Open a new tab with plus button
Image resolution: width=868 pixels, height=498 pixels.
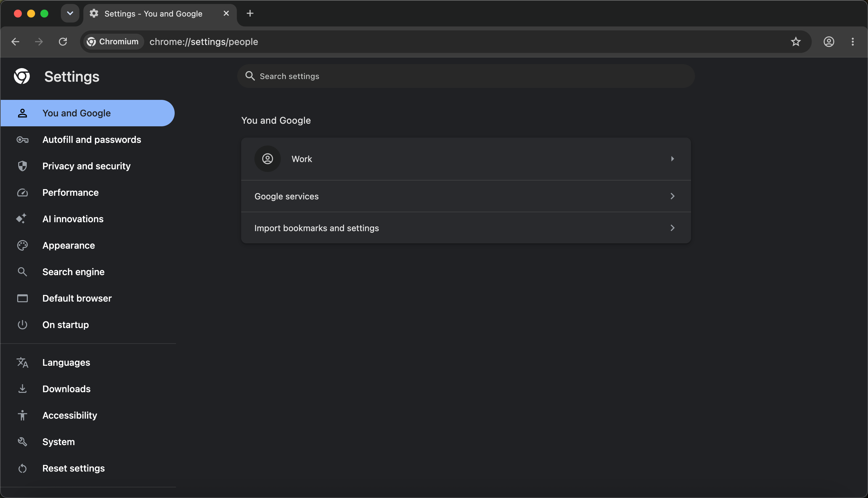coord(250,13)
